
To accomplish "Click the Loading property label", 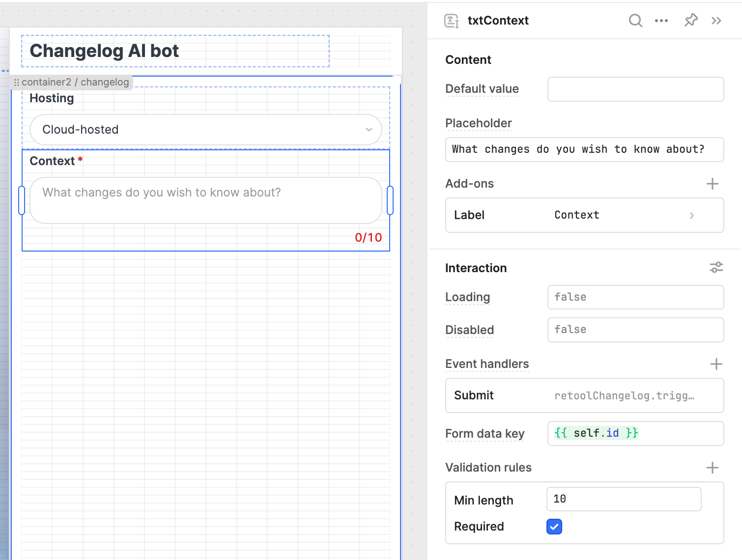I will coord(467,297).
